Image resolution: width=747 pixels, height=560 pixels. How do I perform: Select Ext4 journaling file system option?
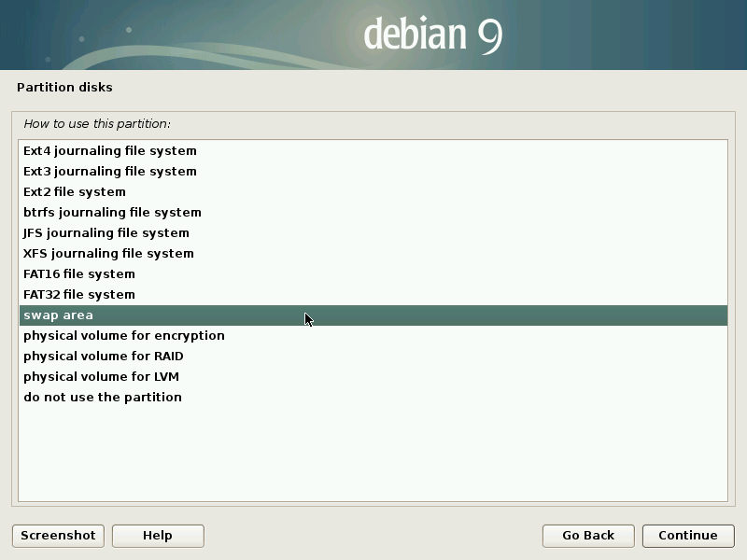pyautogui.click(x=110, y=151)
